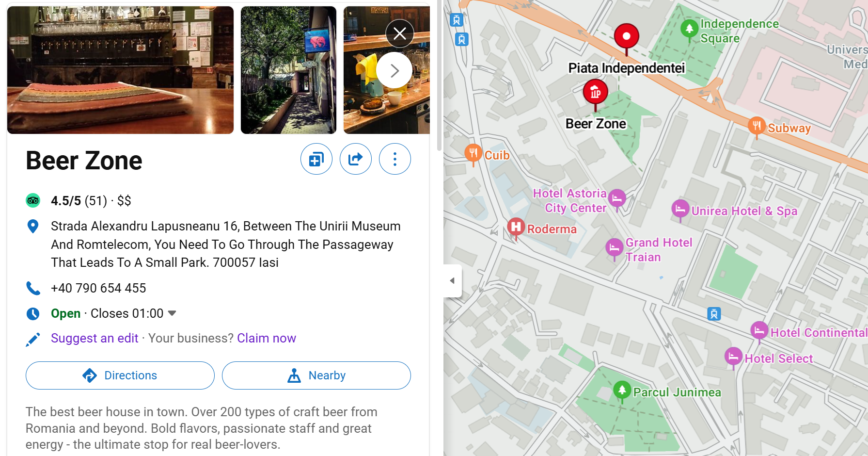The width and height of the screenshot is (868, 456).
Task: Open the Suggest an edit link
Action: pyautogui.click(x=95, y=338)
